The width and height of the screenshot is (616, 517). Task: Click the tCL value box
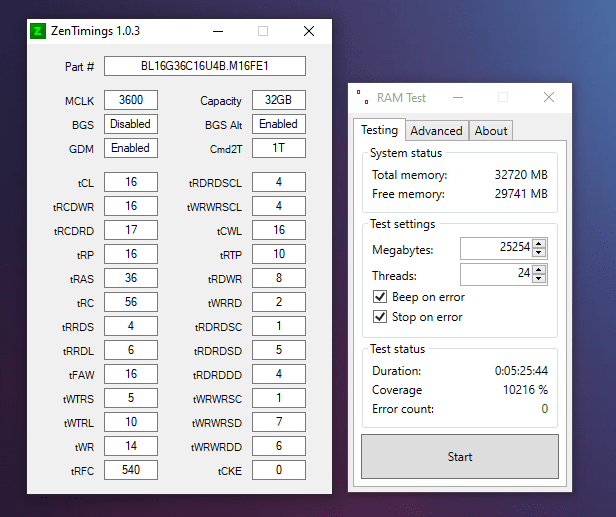131,182
